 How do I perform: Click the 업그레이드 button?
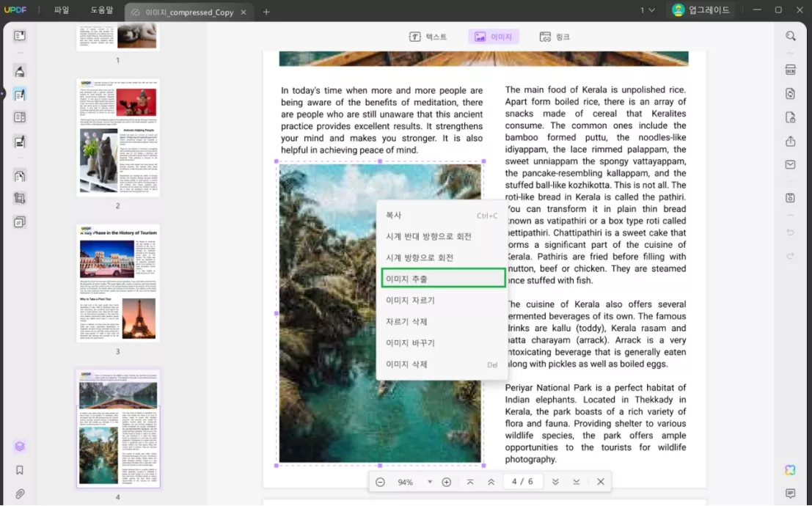coord(701,10)
